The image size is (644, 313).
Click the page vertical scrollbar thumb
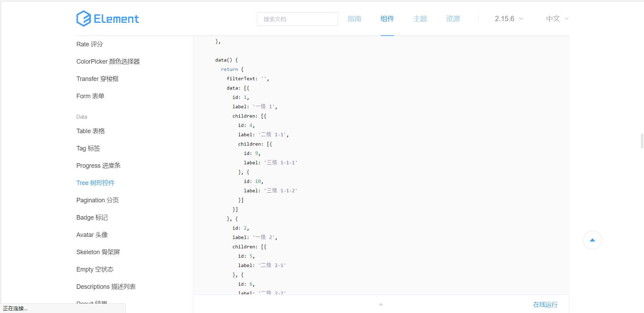[x=642, y=141]
